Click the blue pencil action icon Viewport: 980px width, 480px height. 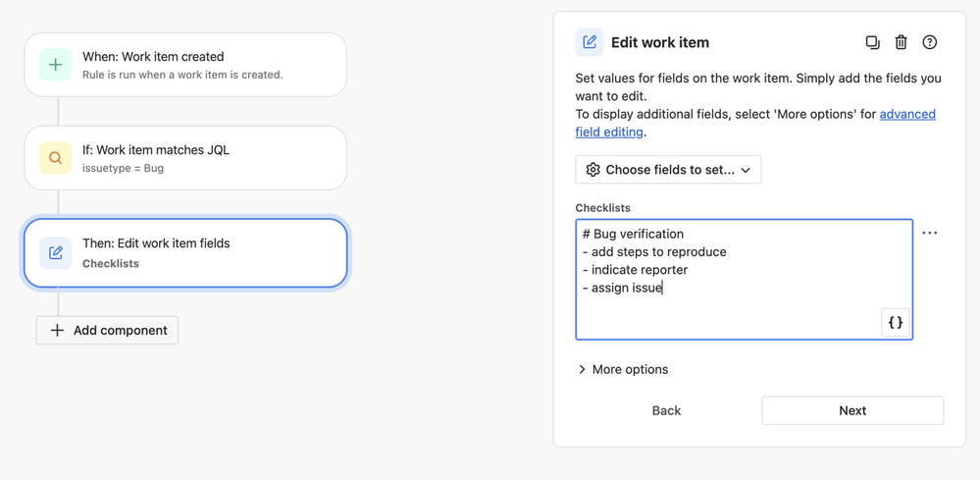56,253
